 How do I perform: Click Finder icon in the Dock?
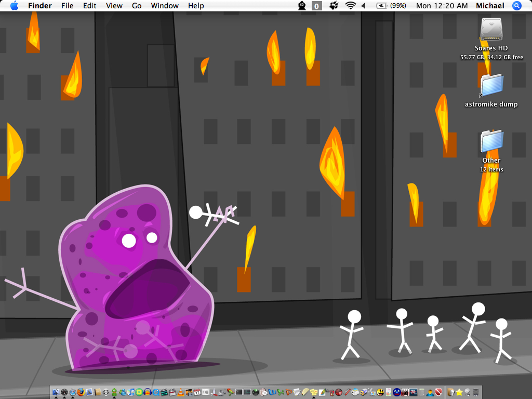[56, 392]
